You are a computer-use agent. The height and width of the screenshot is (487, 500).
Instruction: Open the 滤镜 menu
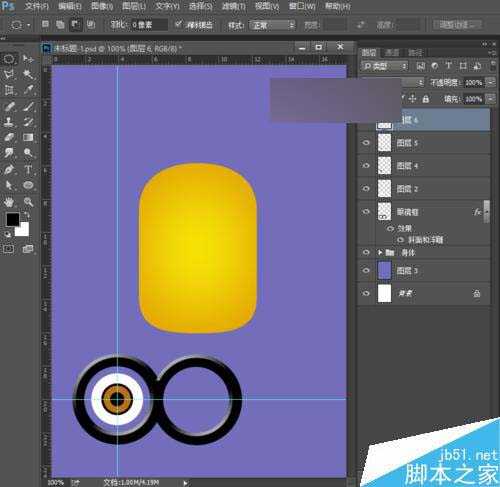233,6
